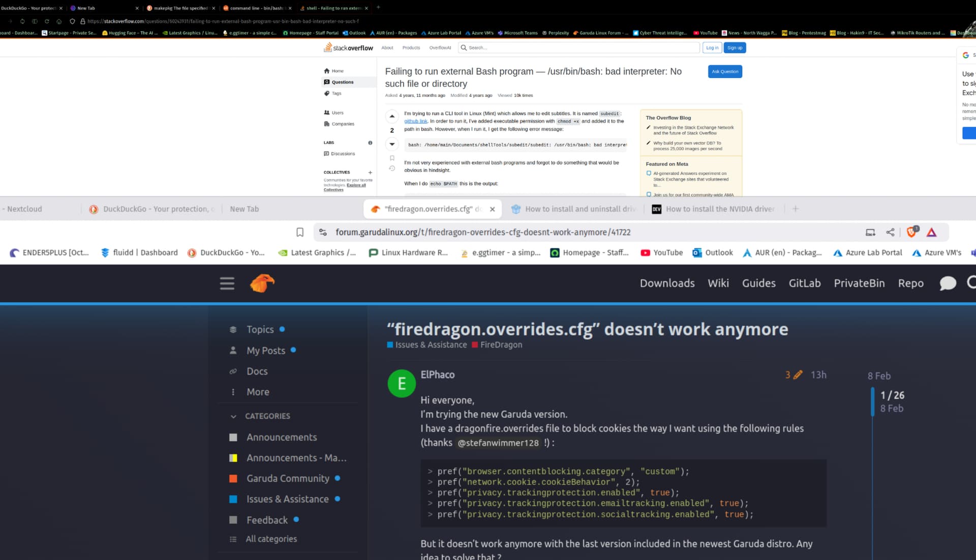Go to browser home in Stack Overflow window

pos(59,21)
